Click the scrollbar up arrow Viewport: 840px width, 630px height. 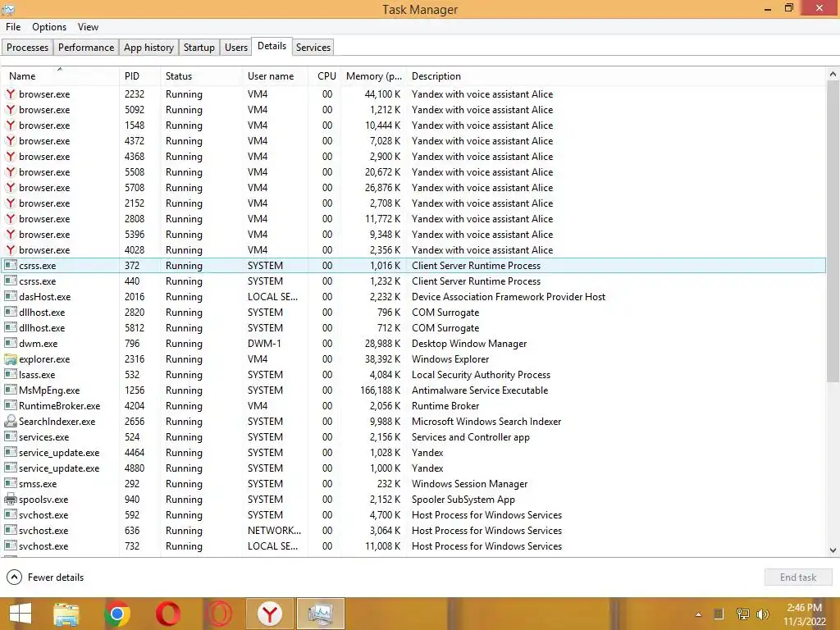[x=833, y=74]
